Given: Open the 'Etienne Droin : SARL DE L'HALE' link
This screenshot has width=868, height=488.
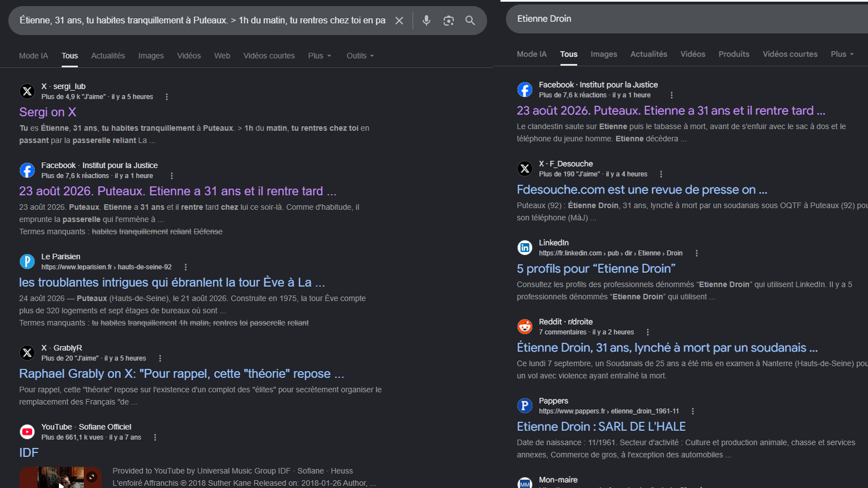Looking at the screenshot, I should pyautogui.click(x=601, y=427).
